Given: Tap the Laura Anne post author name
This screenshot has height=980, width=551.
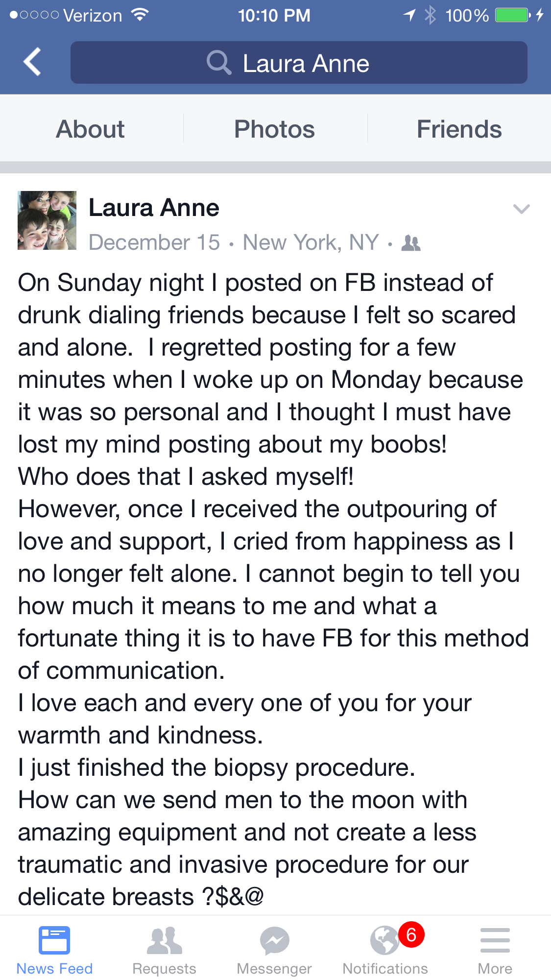Looking at the screenshot, I should coord(154,208).
